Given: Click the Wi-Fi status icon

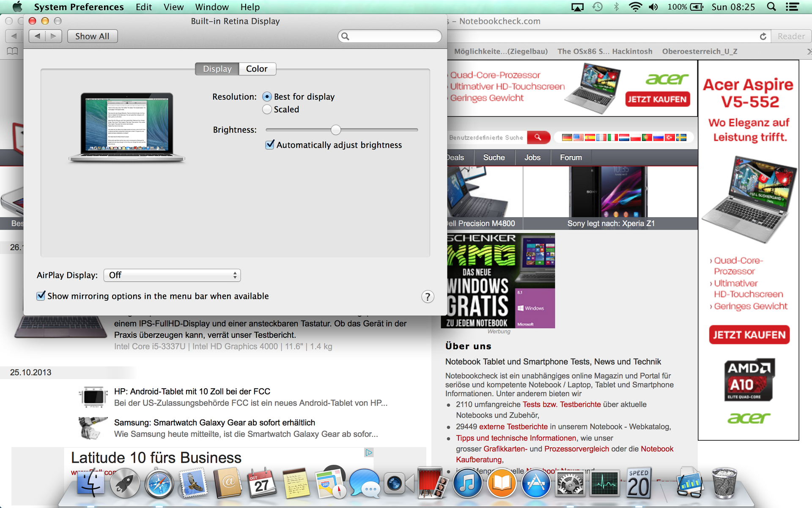Looking at the screenshot, I should tap(635, 7).
